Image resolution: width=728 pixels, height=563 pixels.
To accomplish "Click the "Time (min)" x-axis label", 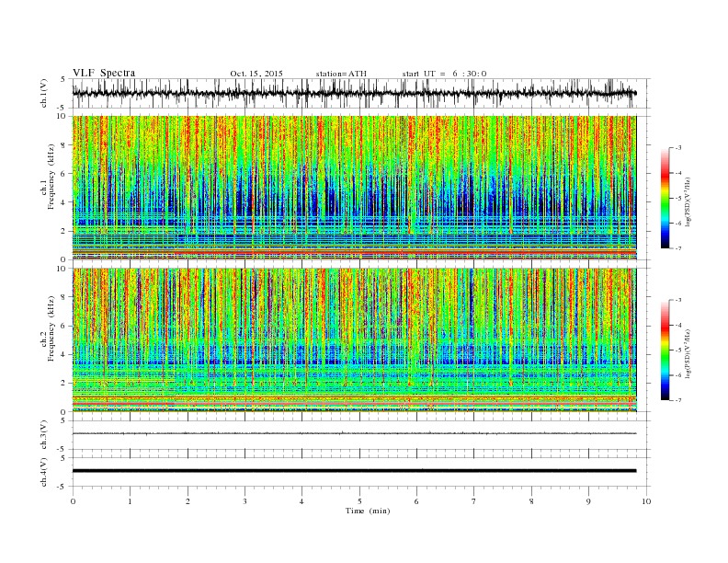I will [x=368, y=511].
